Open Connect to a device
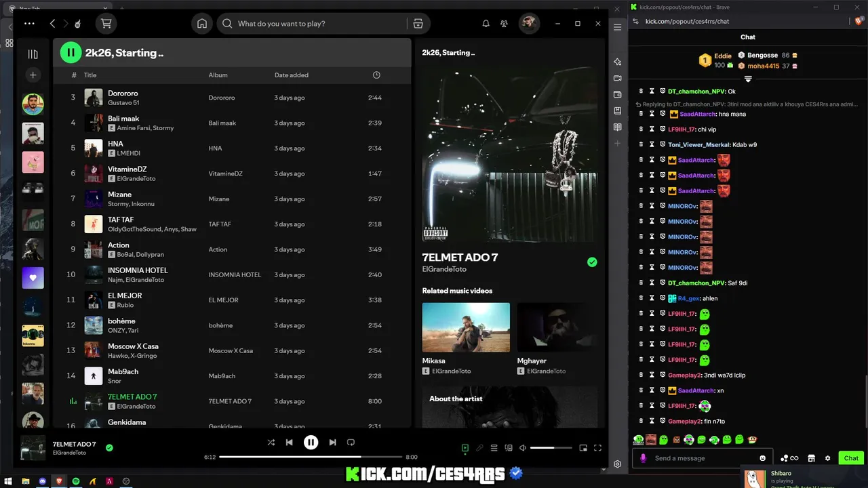868x488 pixels. pos(508,448)
